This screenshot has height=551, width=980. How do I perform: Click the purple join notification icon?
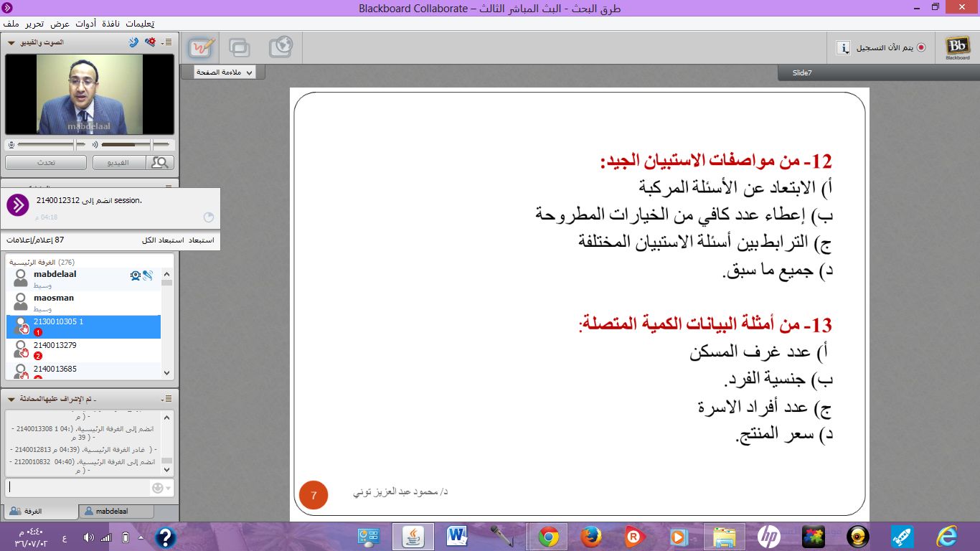point(18,204)
